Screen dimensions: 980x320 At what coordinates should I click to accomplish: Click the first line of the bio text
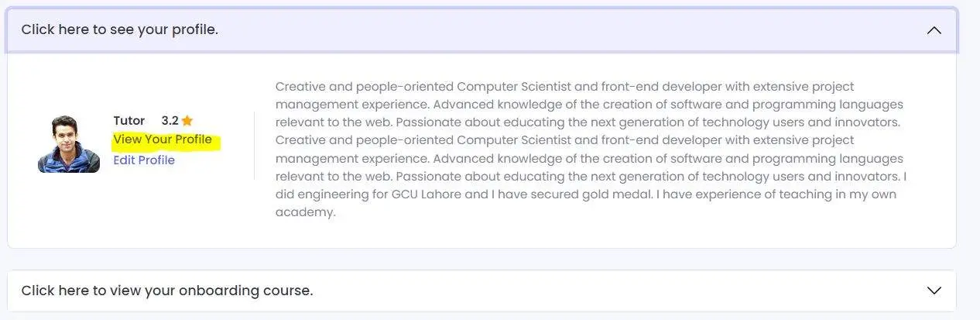[564, 87]
